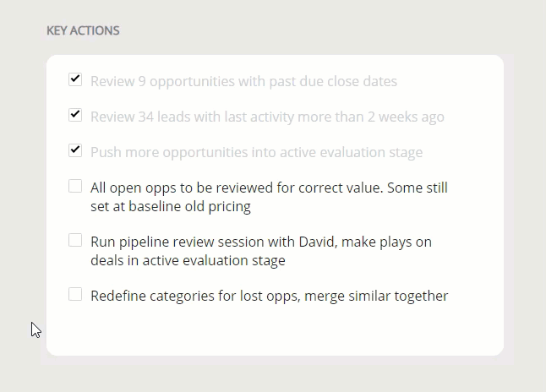546x392 pixels.
Task: Select the Review 34 leads task text
Action: [x=267, y=117]
